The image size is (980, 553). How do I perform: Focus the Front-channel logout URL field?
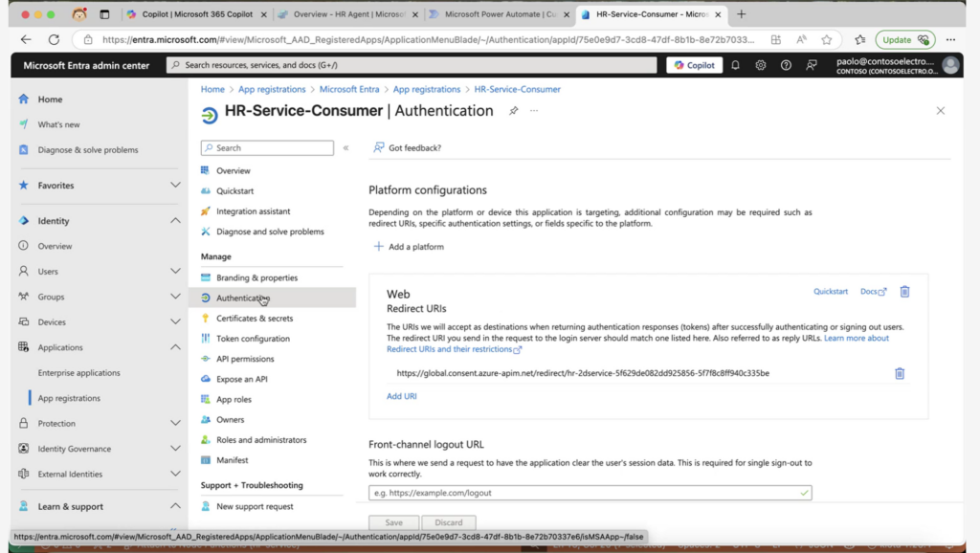pyautogui.click(x=590, y=493)
